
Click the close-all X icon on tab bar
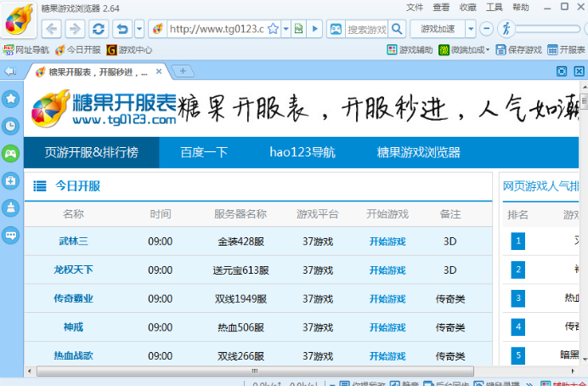(579, 71)
